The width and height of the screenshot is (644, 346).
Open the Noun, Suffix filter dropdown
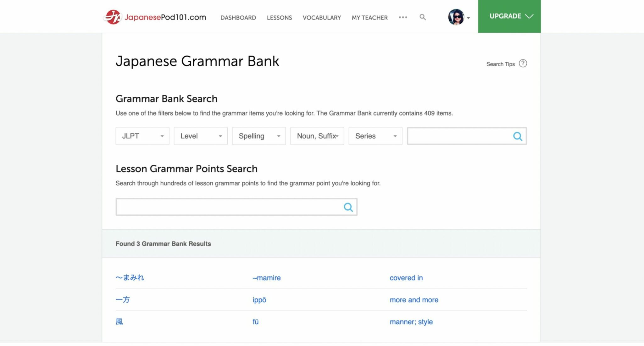click(x=317, y=136)
